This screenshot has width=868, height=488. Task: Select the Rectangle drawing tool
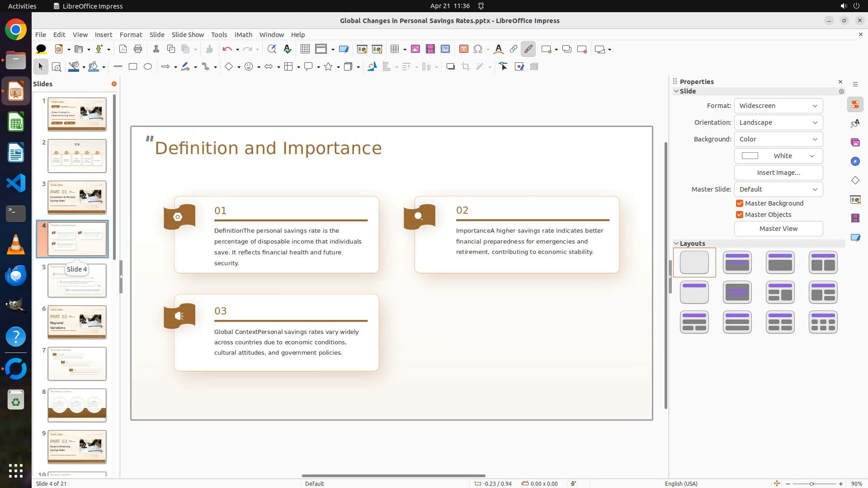point(133,67)
